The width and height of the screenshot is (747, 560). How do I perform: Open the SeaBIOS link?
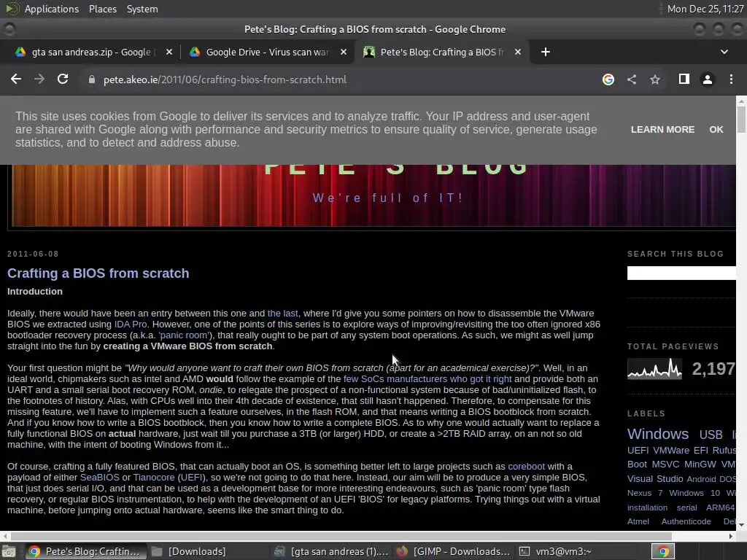pyautogui.click(x=99, y=478)
